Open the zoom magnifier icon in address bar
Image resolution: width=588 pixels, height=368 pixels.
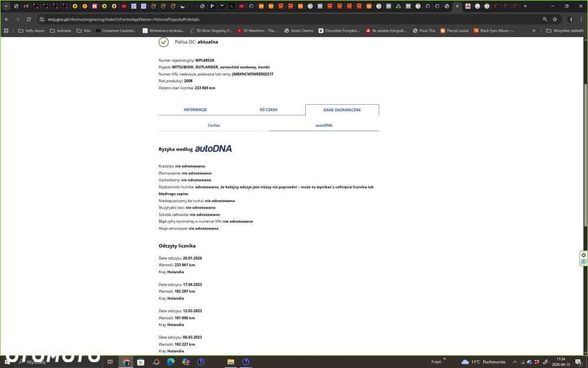click(x=544, y=19)
